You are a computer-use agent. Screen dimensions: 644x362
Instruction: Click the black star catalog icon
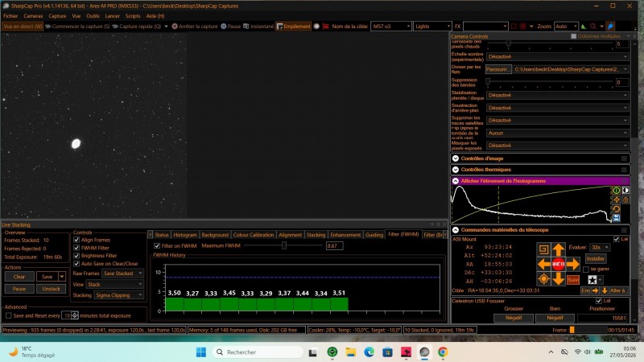[x=592, y=280]
